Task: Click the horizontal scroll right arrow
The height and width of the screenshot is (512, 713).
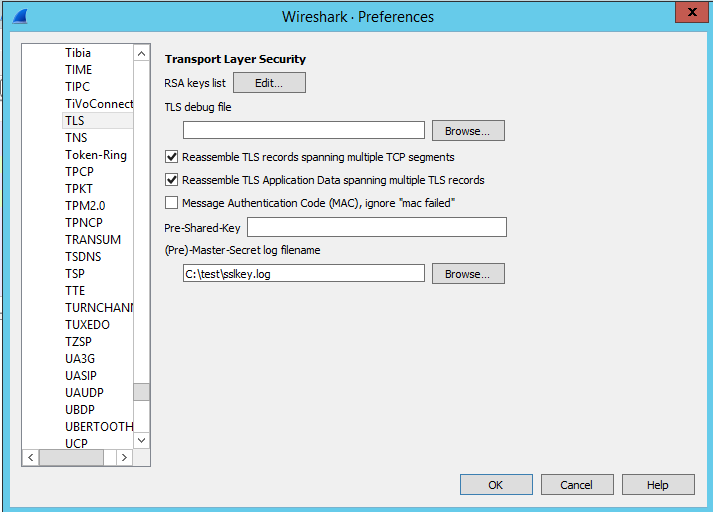Action: (124, 457)
